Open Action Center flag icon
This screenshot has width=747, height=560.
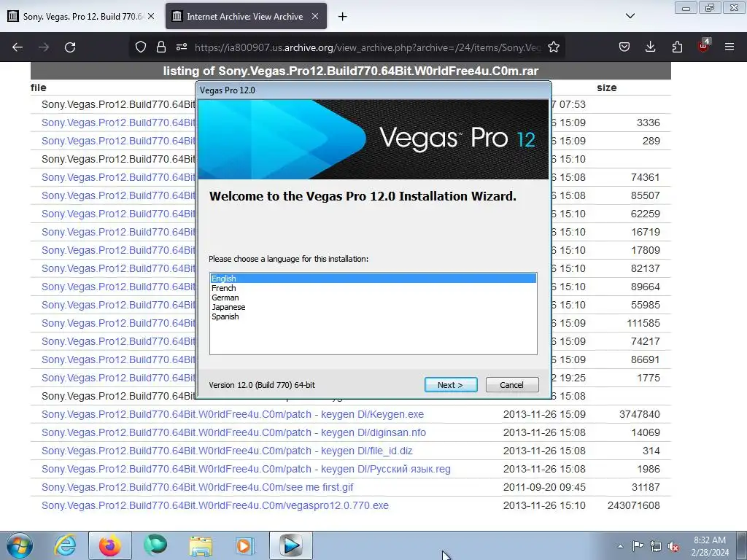click(x=638, y=545)
